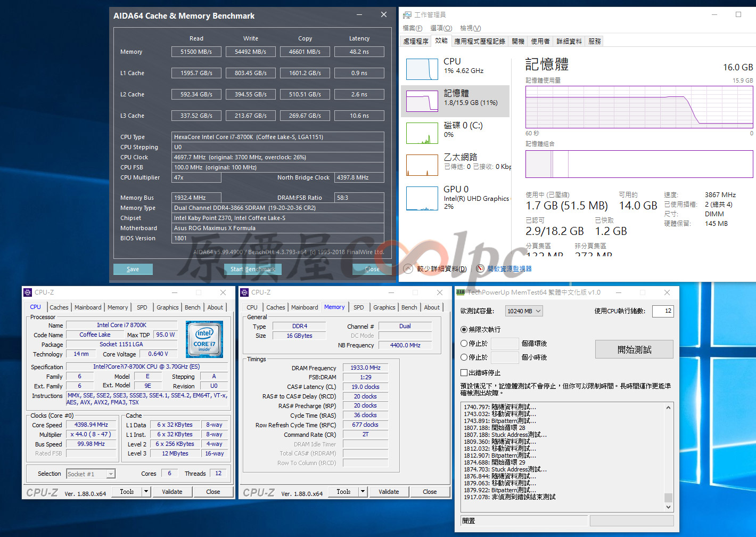The image size is (756, 537).
Task: Open About tab in left CPU-Z window
Action: (x=215, y=307)
